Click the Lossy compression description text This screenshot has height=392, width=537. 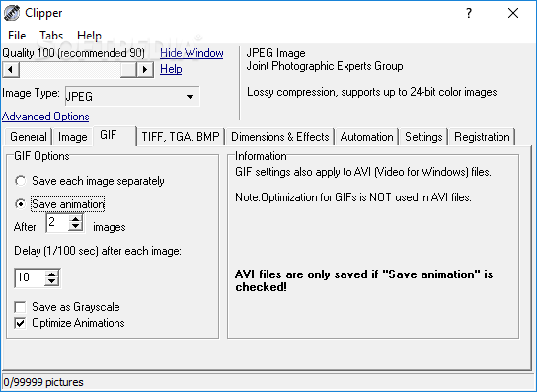371,92
